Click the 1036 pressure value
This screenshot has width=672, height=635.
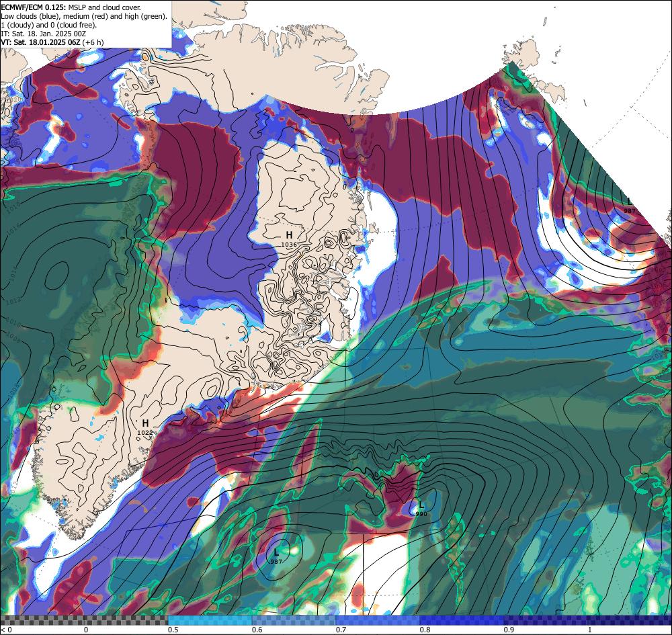click(289, 244)
